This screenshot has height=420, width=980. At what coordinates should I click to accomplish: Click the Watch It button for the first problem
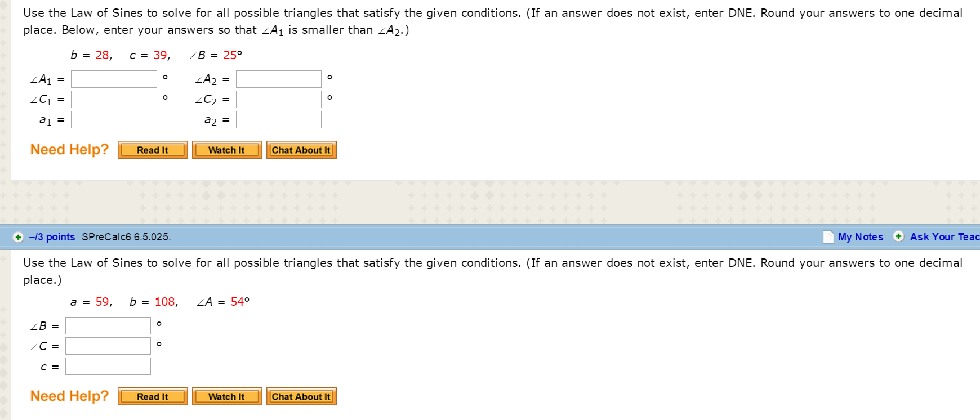click(x=227, y=150)
